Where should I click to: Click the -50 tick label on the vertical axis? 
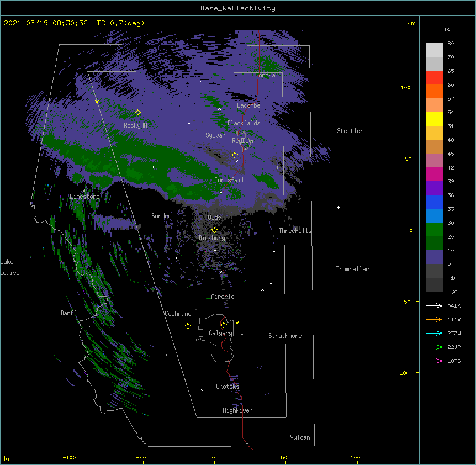(405, 302)
